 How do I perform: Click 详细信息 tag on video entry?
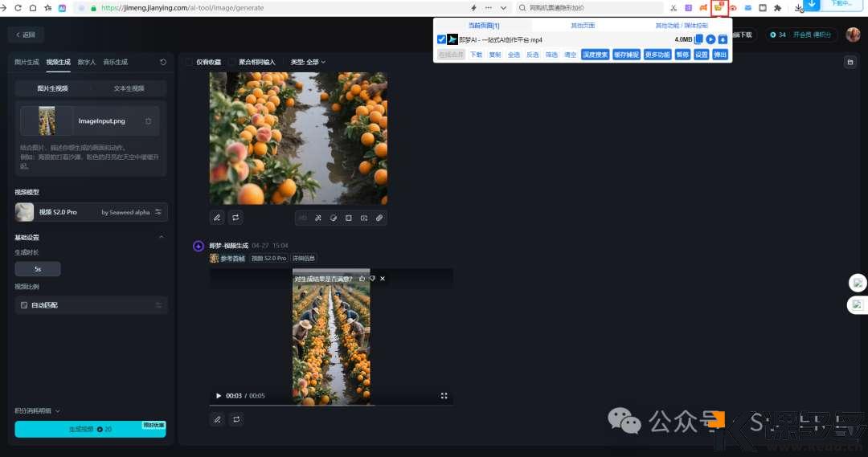(x=303, y=258)
